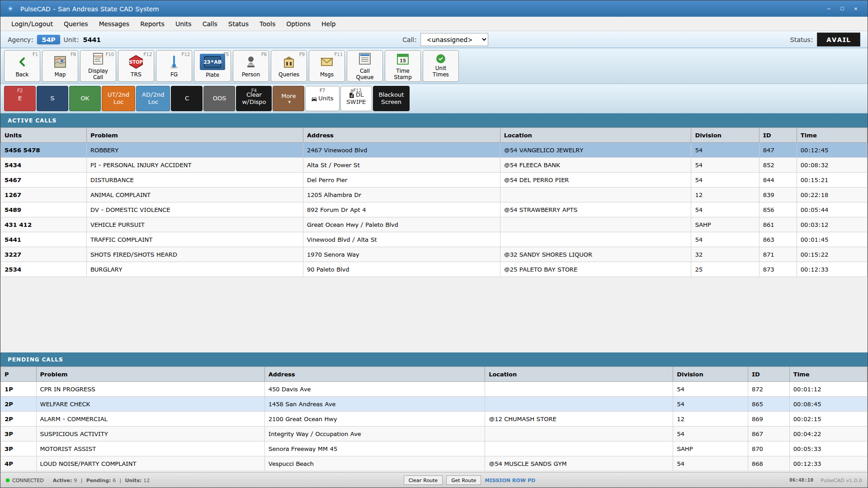Select the CPR IN PROGRESS pending call
Viewport: 868px width, 488px height.
68,389
